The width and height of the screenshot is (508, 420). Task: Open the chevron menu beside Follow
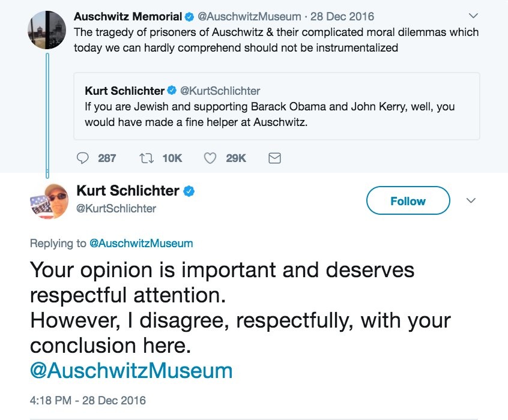click(471, 200)
